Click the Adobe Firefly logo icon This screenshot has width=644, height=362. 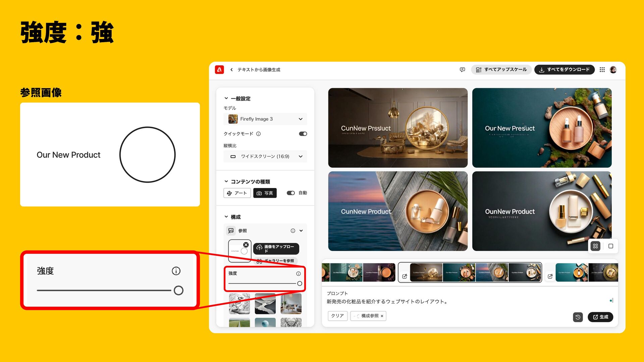point(219,69)
